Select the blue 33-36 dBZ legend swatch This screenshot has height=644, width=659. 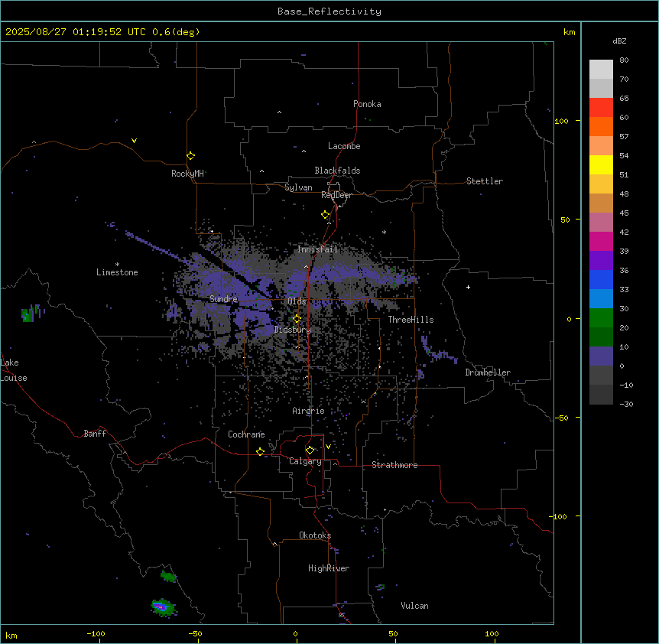point(601,279)
